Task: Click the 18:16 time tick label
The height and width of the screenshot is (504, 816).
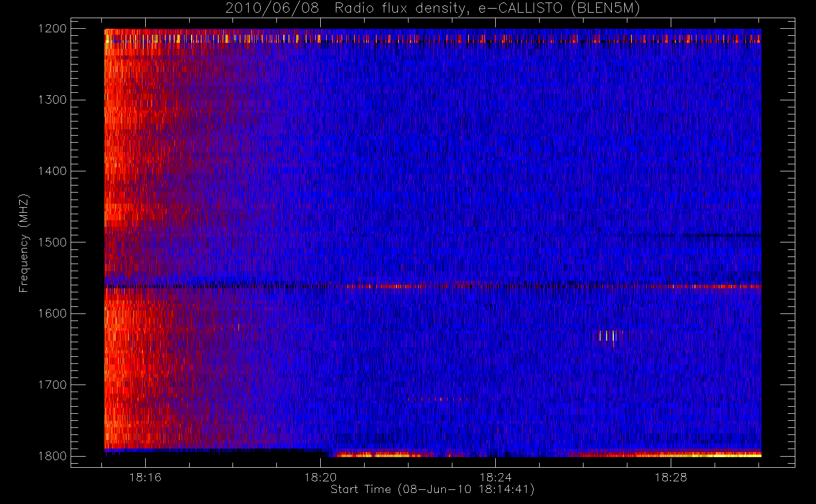Action: 145,477
